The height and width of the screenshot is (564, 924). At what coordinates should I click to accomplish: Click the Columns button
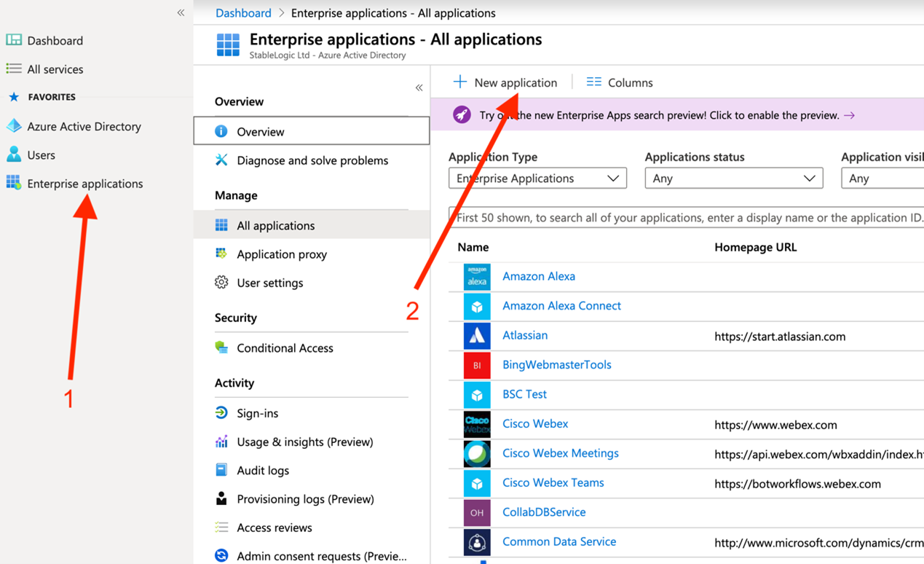620,82
